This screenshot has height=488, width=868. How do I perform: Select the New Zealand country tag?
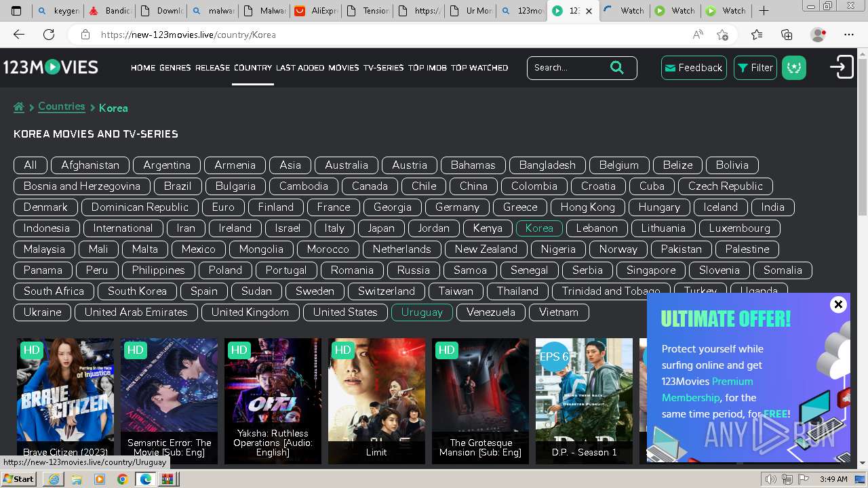486,249
